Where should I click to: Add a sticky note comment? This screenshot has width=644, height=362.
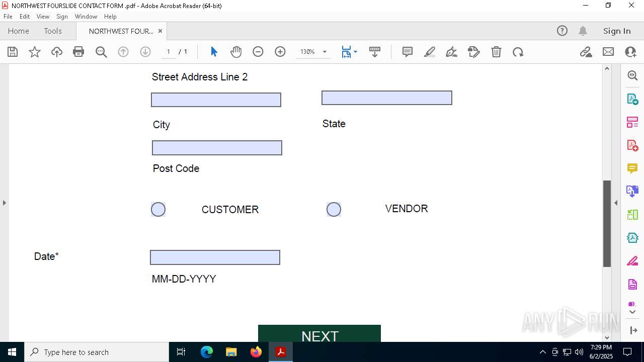[408, 52]
